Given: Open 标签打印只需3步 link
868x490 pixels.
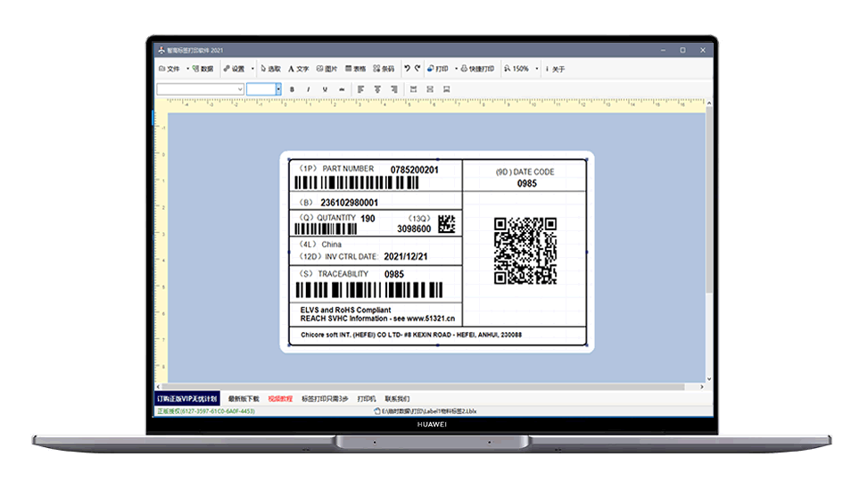Looking at the screenshot, I should [x=325, y=399].
